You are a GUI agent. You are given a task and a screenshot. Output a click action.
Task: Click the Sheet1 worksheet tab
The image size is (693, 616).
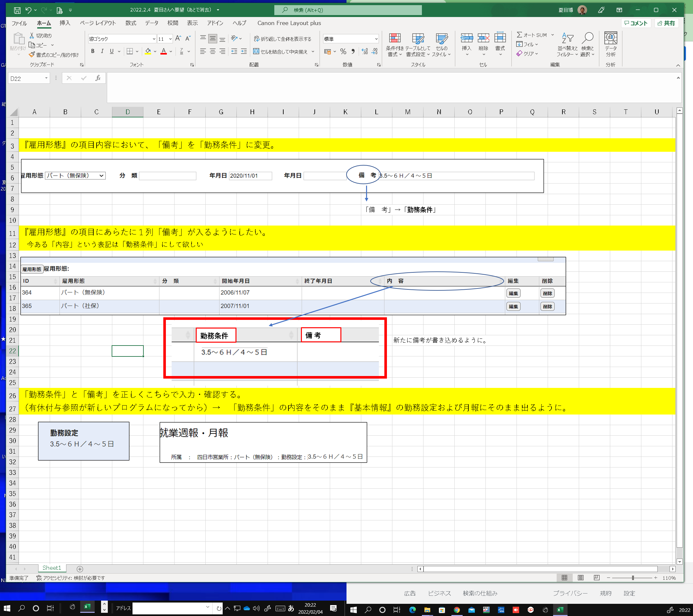coord(52,568)
